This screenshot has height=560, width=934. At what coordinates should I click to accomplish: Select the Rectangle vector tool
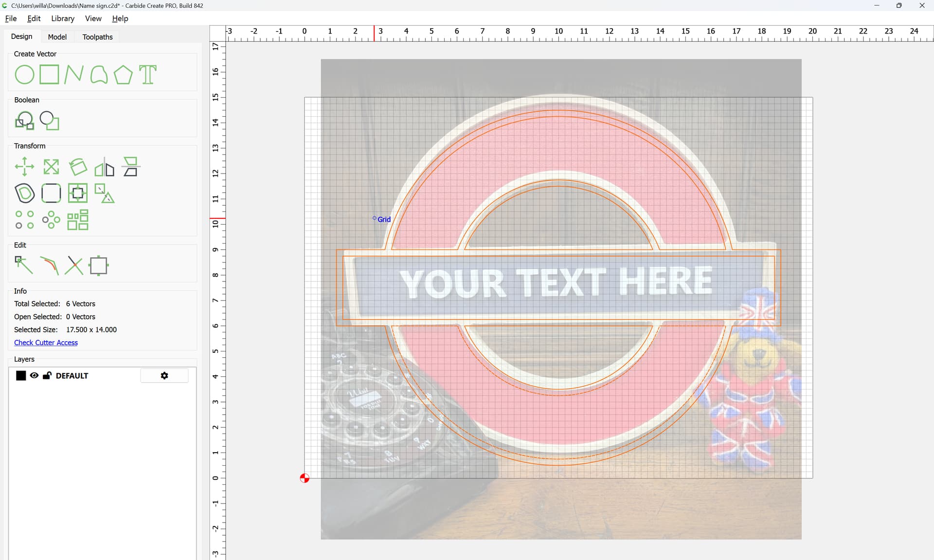click(x=49, y=75)
